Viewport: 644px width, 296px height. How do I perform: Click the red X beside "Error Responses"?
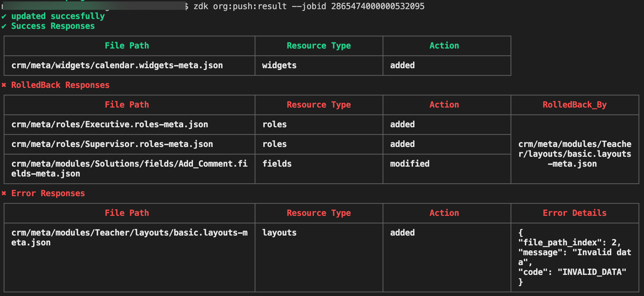[x=4, y=193]
